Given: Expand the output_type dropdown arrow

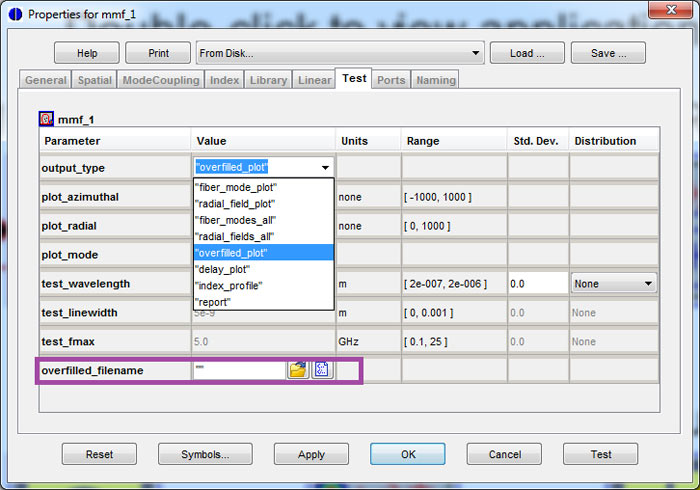Looking at the screenshot, I should (324, 168).
